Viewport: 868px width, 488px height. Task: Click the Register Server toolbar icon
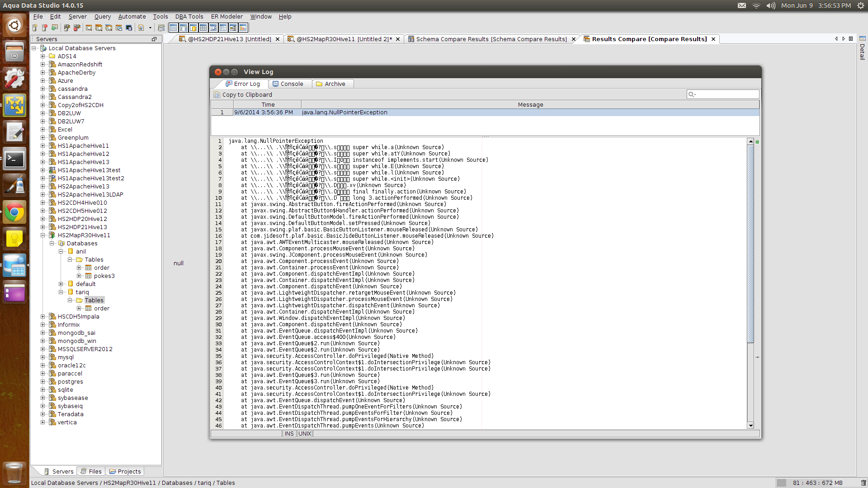point(35,28)
